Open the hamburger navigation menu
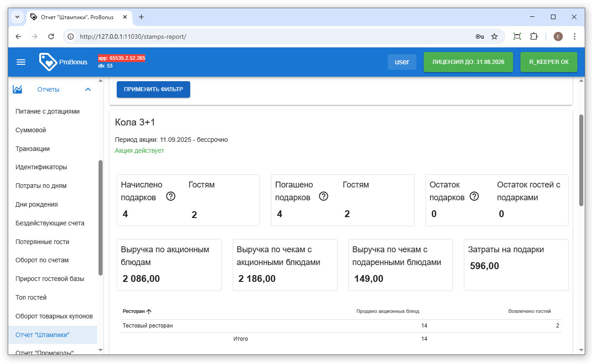This screenshot has height=364, width=592. click(21, 62)
